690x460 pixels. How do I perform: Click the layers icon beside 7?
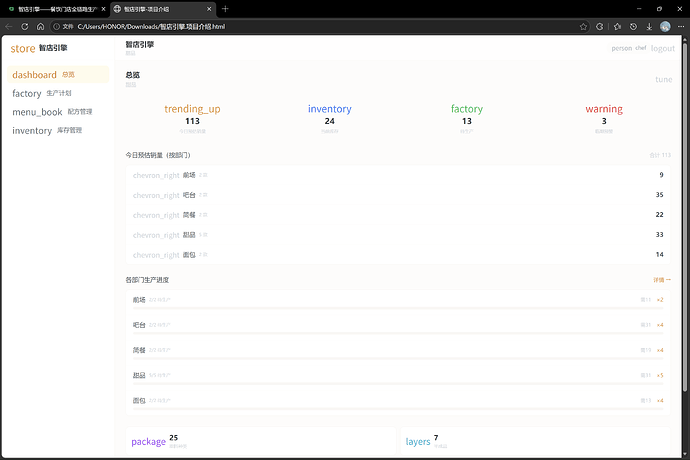point(418,442)
